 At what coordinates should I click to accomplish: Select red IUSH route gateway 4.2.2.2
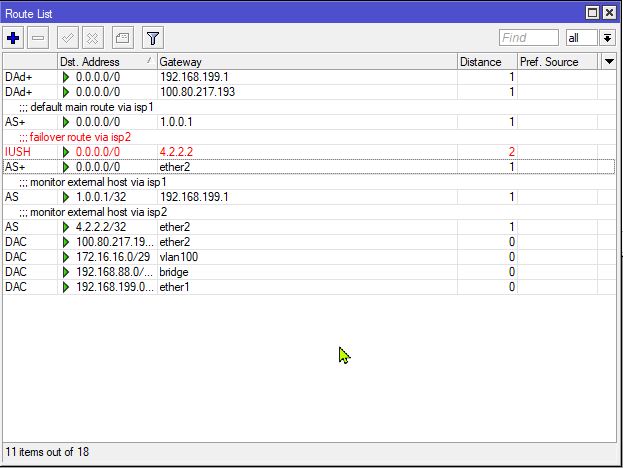[309, 152]
